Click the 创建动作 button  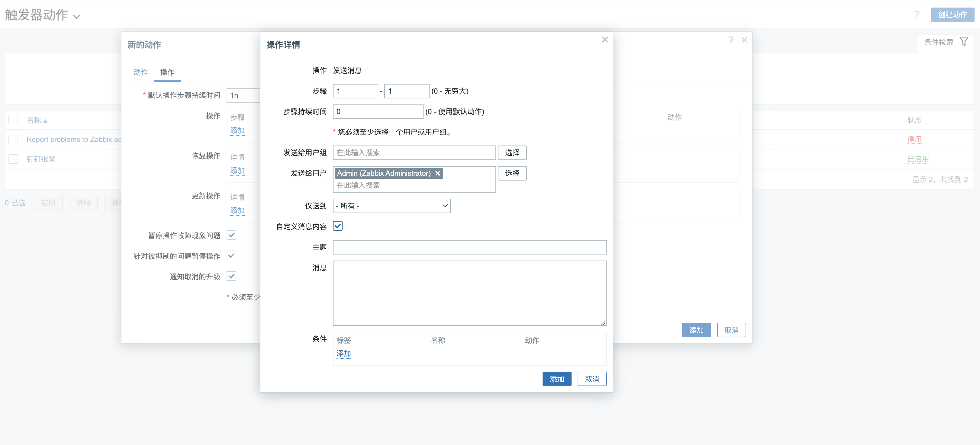(952, 14)
